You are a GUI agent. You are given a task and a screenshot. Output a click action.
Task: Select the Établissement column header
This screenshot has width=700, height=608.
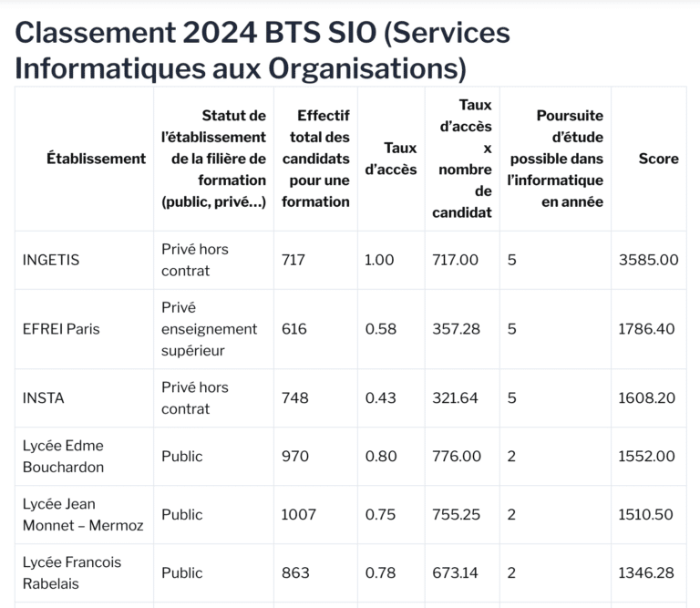96,159
